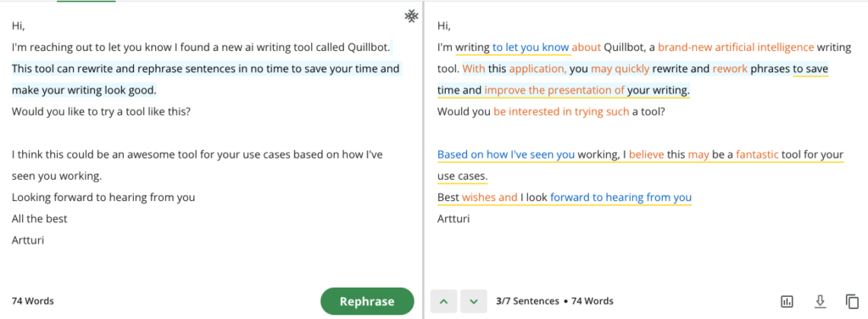Image resolution: width=868 pixels, height=319 pixels.
Task: Go to previous sentence with the up arrow
Action: tap(443, 301)
